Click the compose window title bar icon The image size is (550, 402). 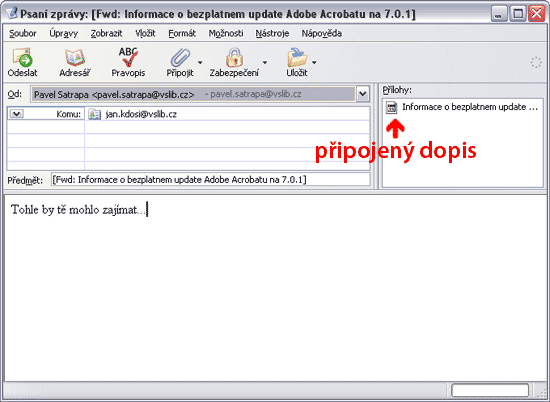[11, 13]
